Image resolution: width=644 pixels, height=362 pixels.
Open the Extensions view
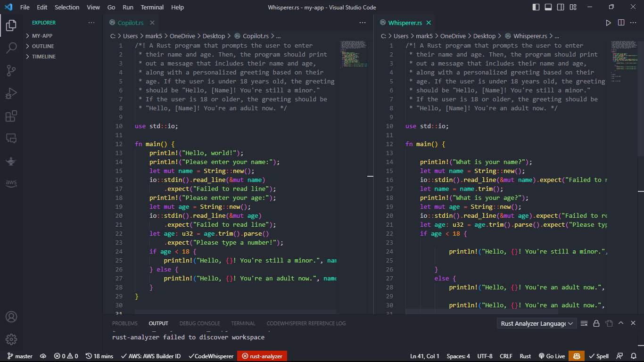coord(11,116)
